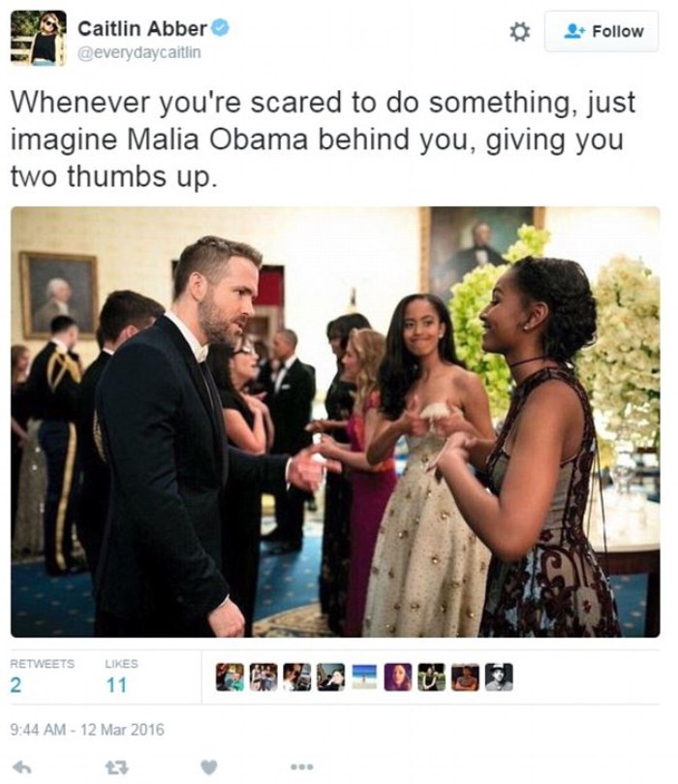678x784 pixels.
Task: Click the first liker avatar
Action: (230, 677)
